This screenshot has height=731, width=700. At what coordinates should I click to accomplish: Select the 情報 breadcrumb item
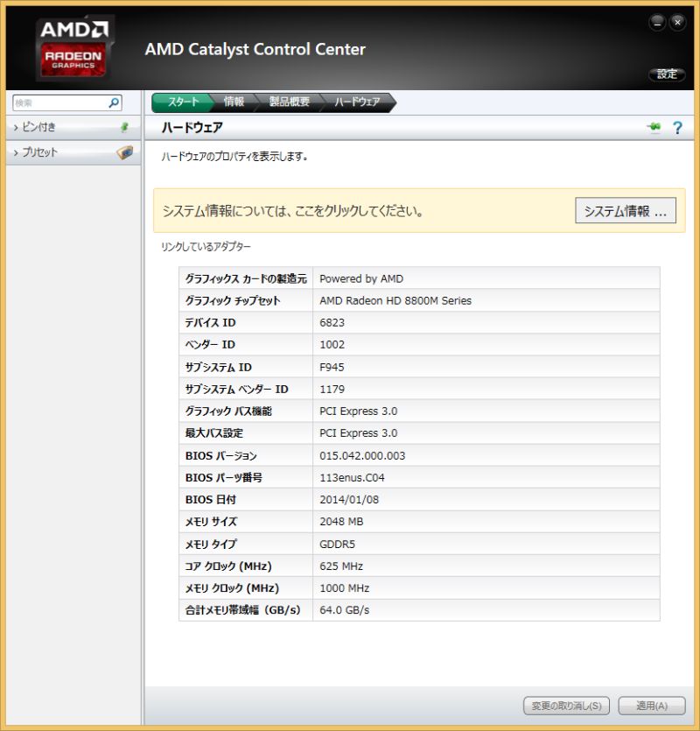[234, 102]
